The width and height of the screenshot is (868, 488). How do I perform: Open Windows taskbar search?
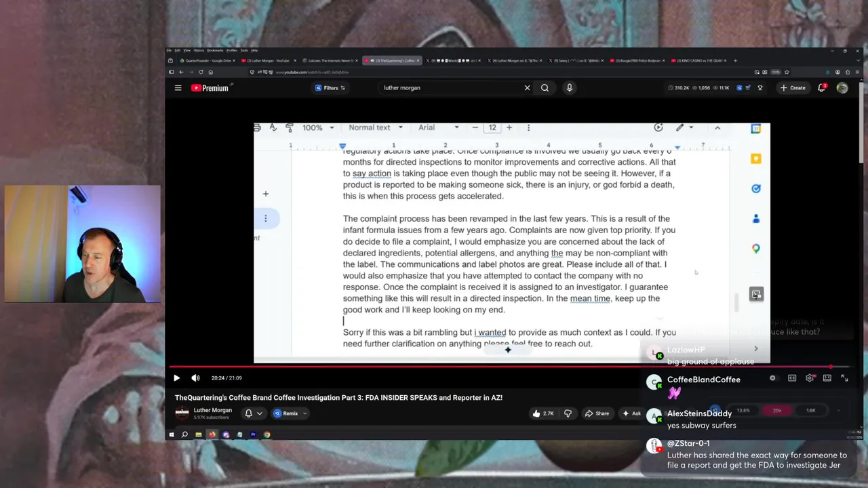pos(184,434)
